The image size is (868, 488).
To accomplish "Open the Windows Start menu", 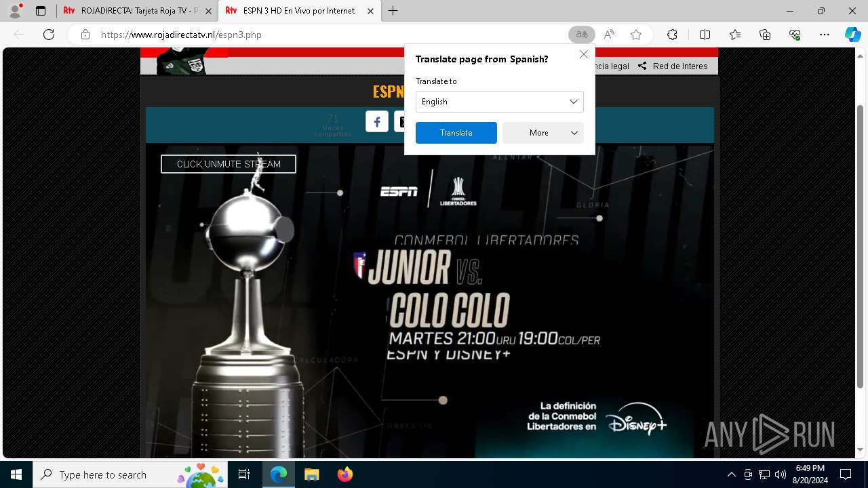I will click(16, 474).
